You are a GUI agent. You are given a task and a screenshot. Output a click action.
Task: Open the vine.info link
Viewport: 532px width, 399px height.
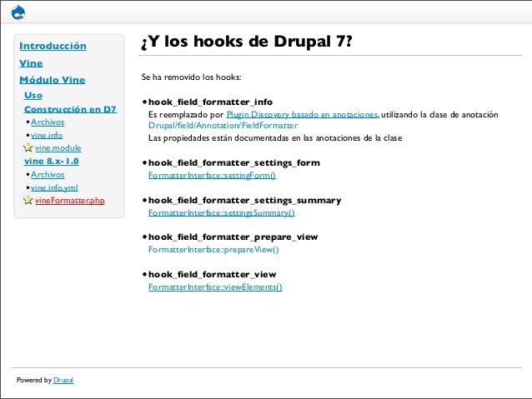(47, 135)
